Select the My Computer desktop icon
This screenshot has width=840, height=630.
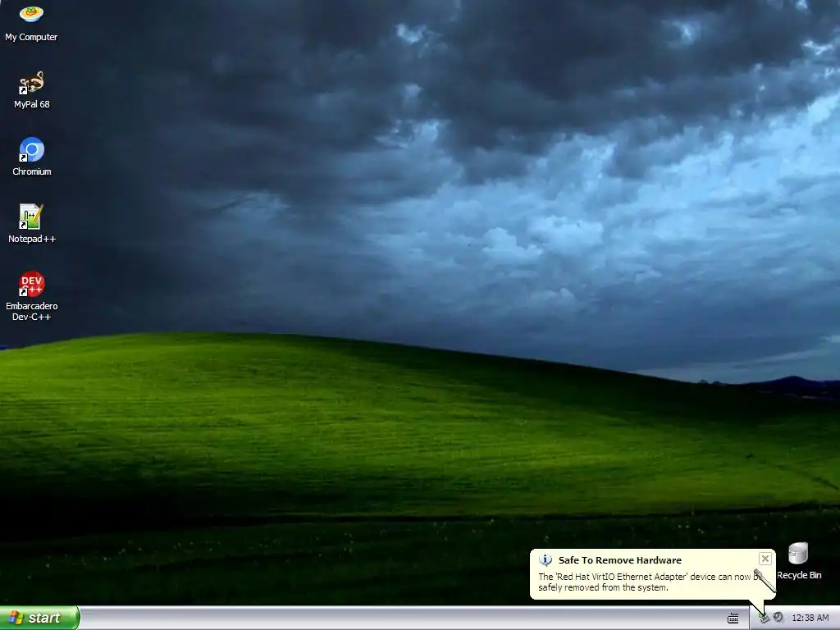31,22
